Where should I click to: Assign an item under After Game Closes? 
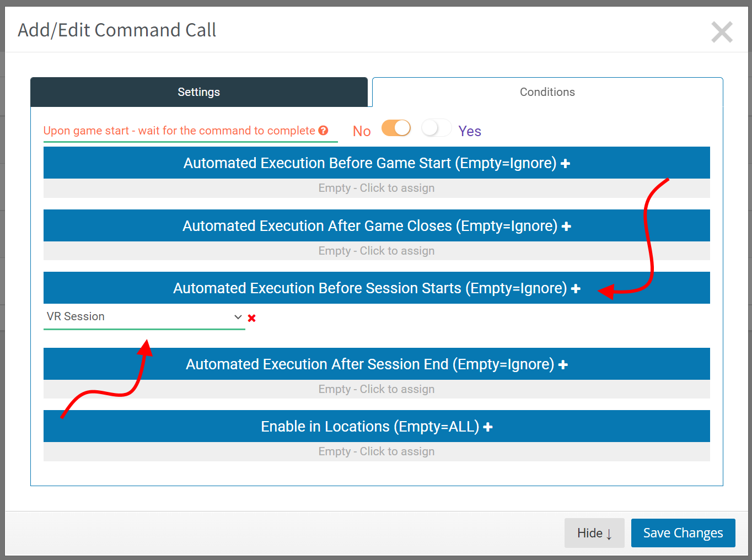point(377,251)
